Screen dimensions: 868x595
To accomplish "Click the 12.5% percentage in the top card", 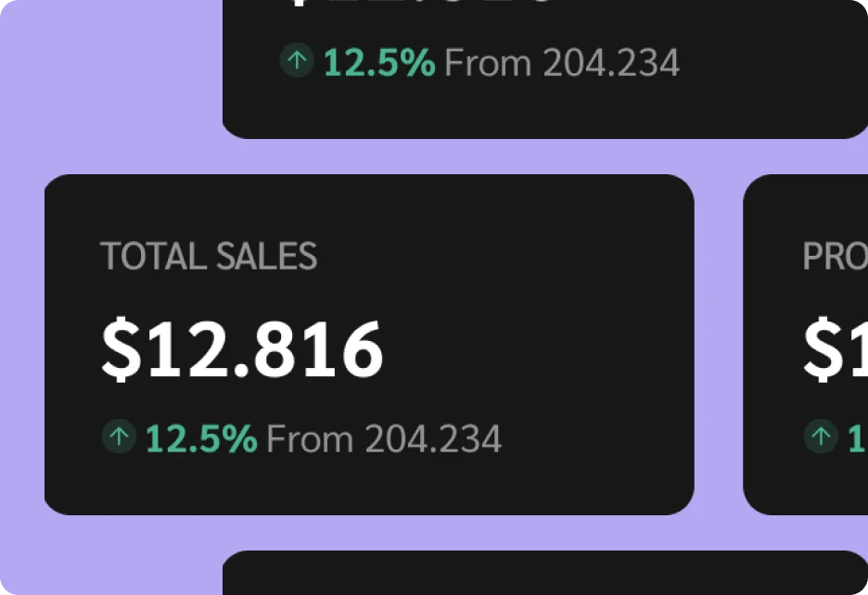I will (x=379, y=63).
